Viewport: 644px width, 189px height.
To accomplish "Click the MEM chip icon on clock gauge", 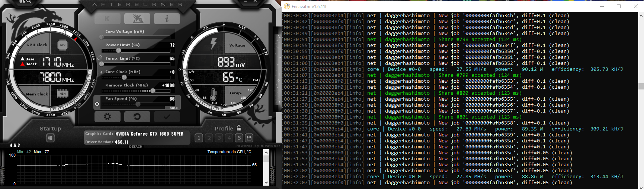I will click(63, 94).
